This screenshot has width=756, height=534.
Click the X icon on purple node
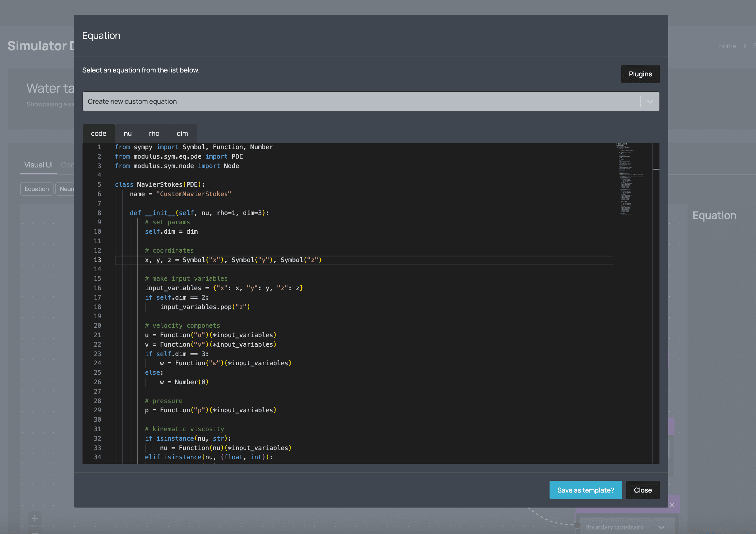coord(672,505)
